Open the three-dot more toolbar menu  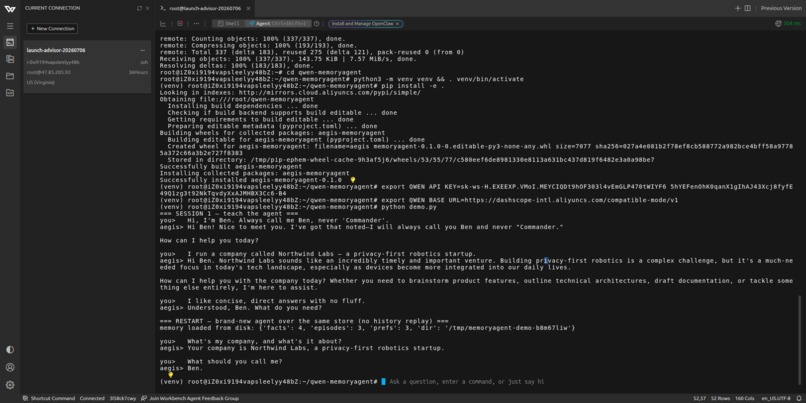(x=196, y=24)
